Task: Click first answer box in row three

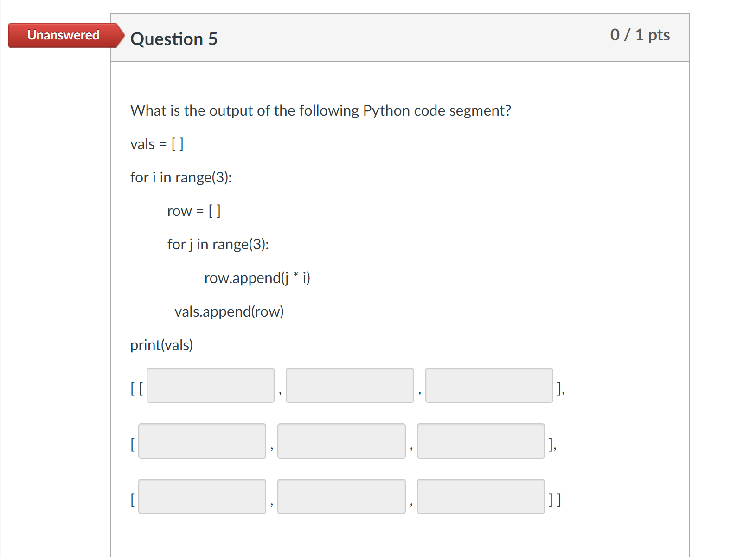Action: point(202,497)
